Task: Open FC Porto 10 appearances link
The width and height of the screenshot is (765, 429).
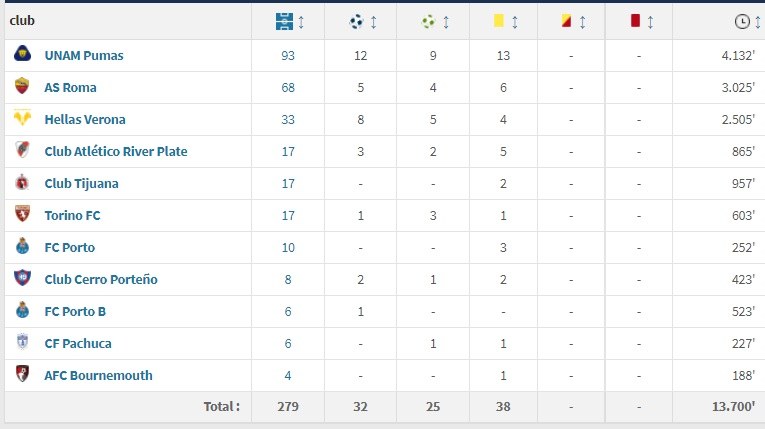Action: (x=288, y=248)
